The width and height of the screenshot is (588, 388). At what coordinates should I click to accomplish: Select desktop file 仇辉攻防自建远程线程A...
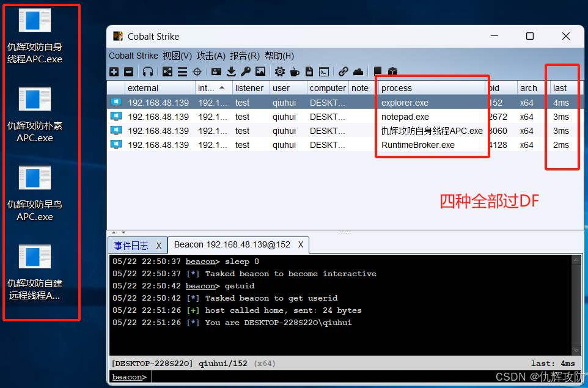(35, 272)
